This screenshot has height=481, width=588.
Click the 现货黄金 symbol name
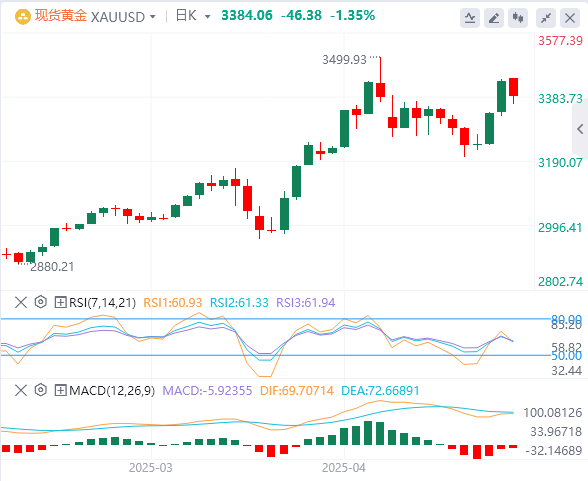pyautogui.click(x=61, y=16)
